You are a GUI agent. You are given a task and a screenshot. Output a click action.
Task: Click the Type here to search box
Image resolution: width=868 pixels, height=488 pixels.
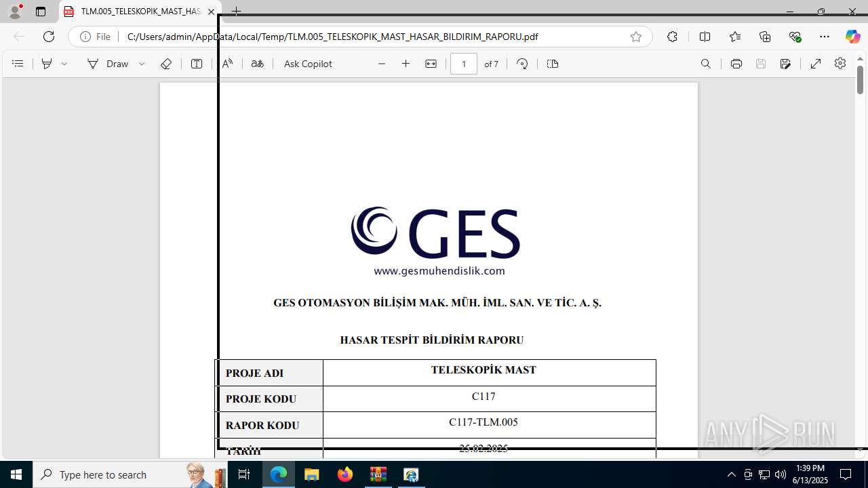pos(129,474)
